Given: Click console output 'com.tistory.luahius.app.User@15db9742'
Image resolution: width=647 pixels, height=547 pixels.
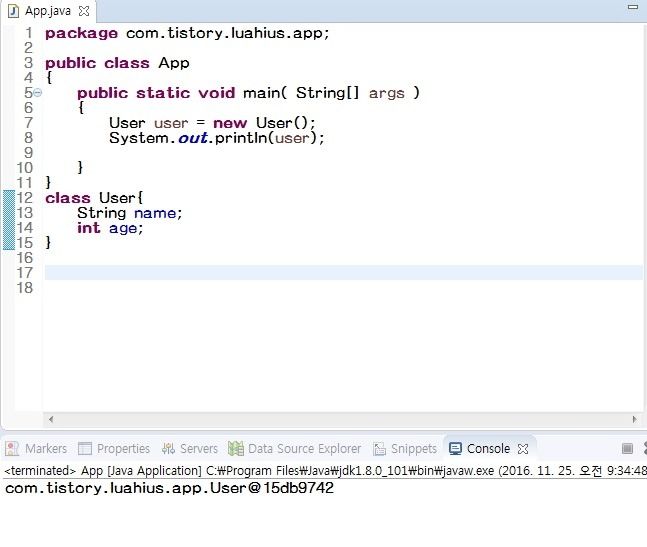Looking at the screenshot, I should (169, 488).
